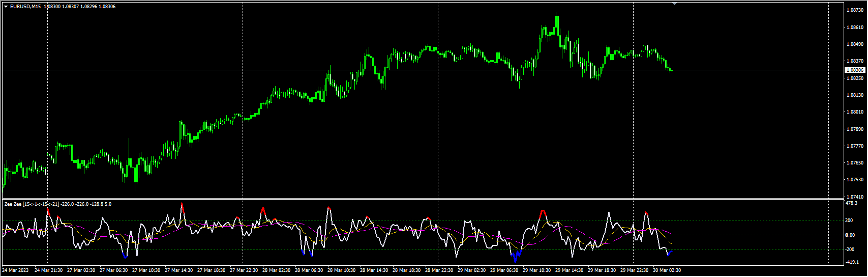868x277 pixels.
Task: Click indicator scale minimum -419.1
Action: (852, 262)
